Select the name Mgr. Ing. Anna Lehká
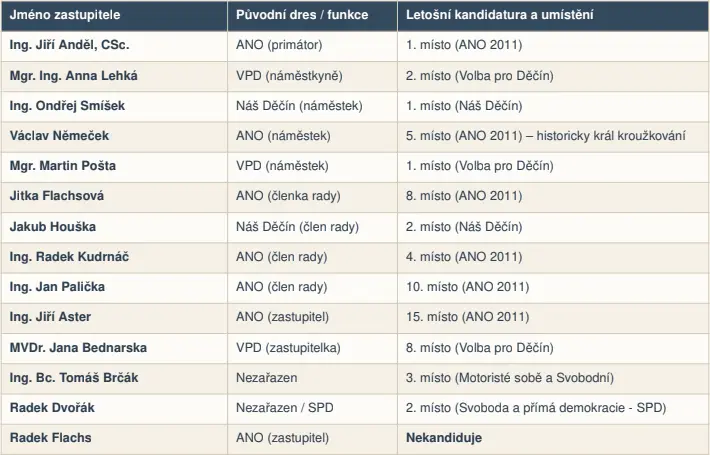 point(73,76)
